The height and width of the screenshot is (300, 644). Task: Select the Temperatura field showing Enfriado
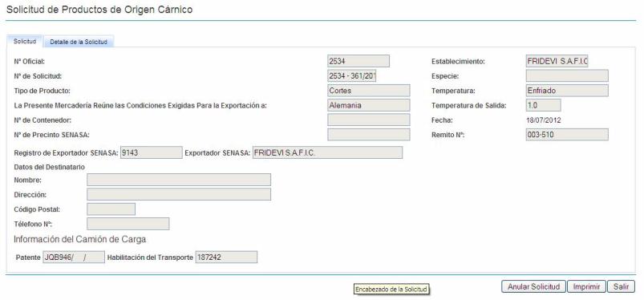pos(567,91)
